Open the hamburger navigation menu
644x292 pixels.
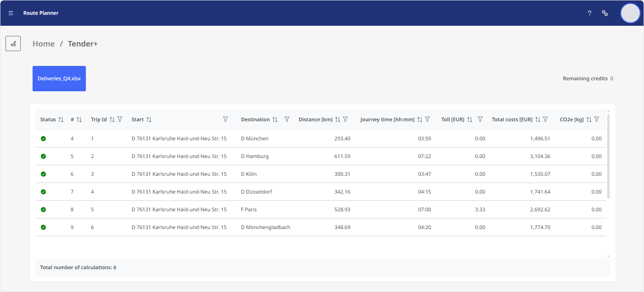pos(11,13)
